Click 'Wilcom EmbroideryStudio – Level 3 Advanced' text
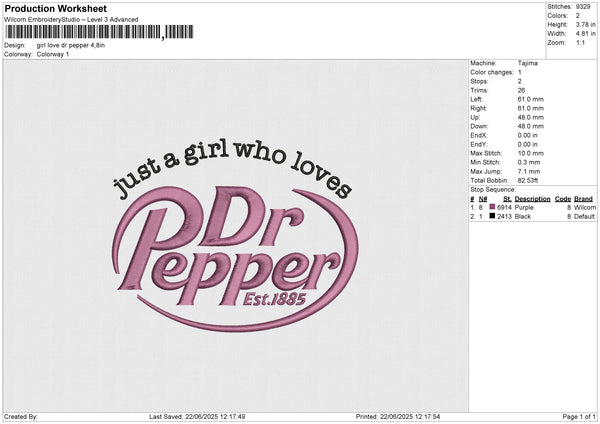Viewport: 600px width, 424px height. pyautogui.click(x=71, y=20)
